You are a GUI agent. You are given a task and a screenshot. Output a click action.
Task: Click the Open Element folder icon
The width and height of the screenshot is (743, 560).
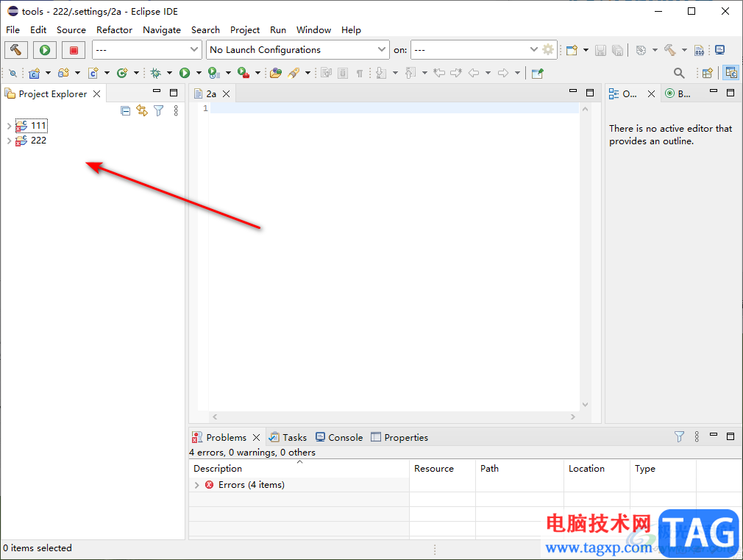(276, 73)
